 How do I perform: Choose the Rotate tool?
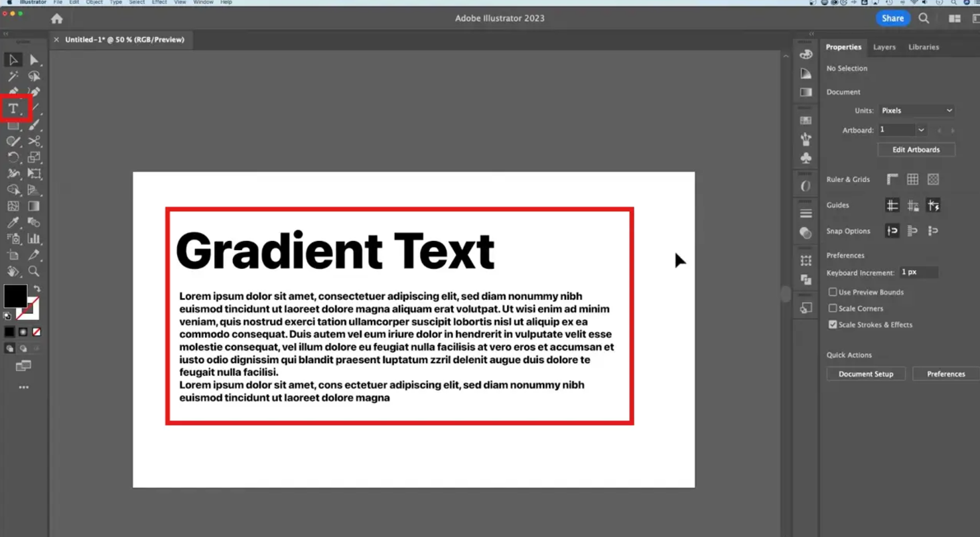click(x=12, y=157)
